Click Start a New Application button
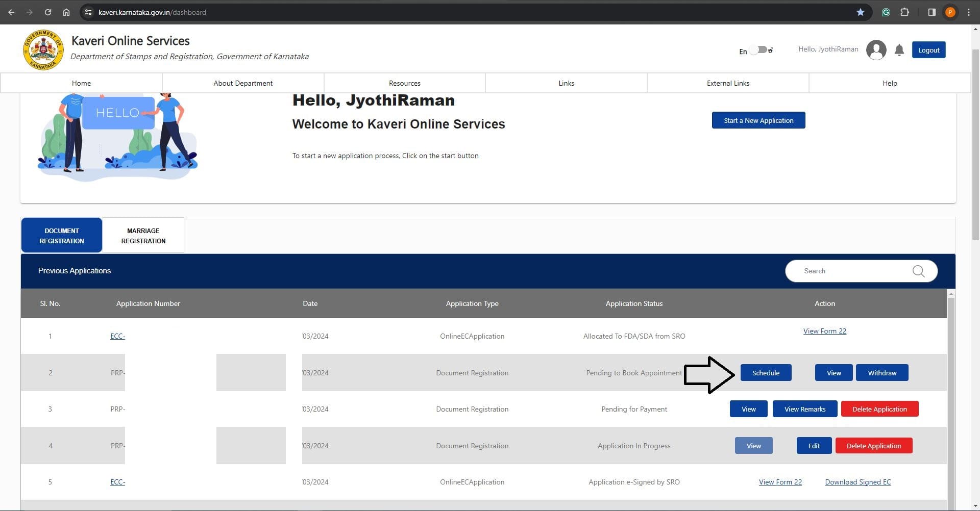Screen dimensions: 980x511 click(758, 120)
